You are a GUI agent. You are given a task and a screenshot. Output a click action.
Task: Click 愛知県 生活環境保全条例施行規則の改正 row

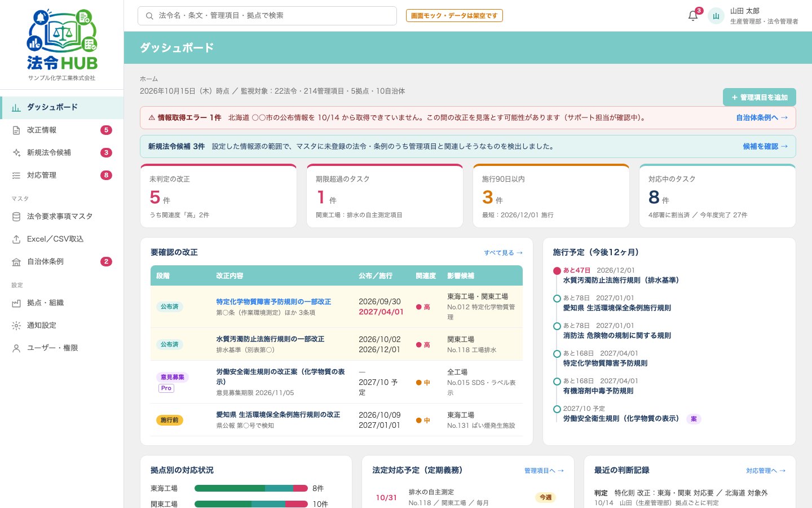coord(337,420)
